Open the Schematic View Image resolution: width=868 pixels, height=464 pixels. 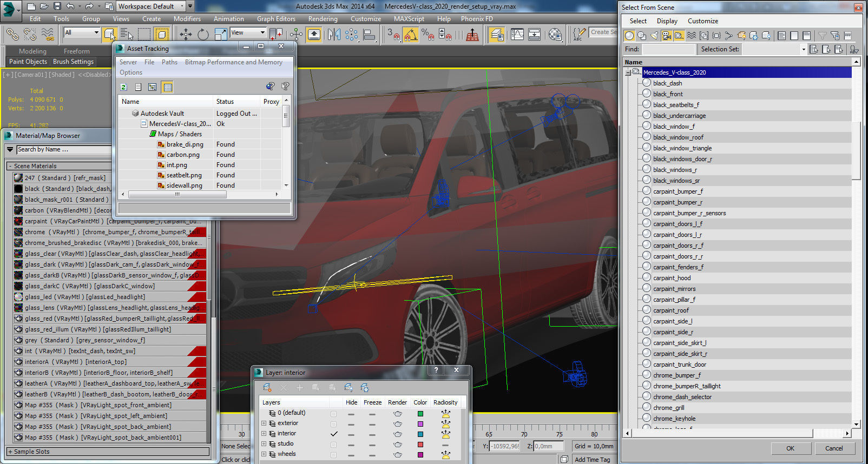pyautogui.click(x=534, y=35)
